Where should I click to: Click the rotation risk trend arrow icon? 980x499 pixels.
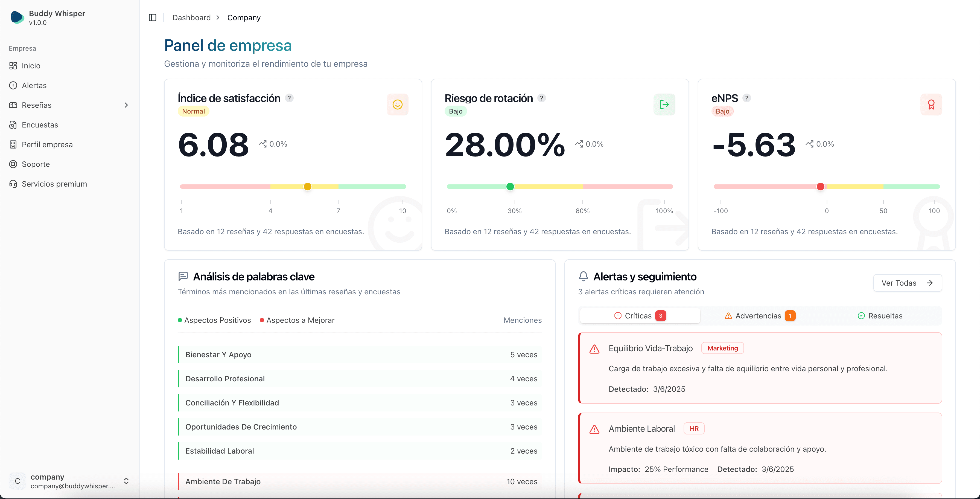579,144
